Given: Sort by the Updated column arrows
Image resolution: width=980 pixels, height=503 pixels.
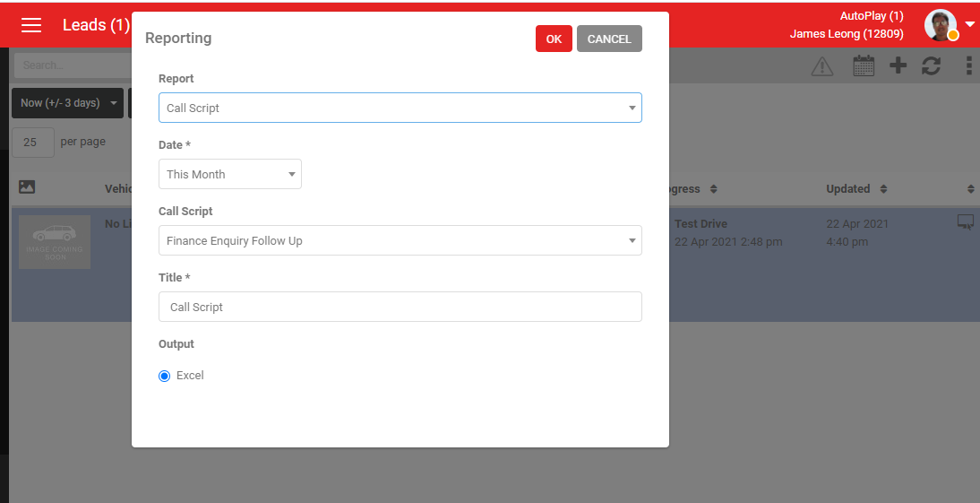Looking at the screenshot, I should click(x=884, y=189).
